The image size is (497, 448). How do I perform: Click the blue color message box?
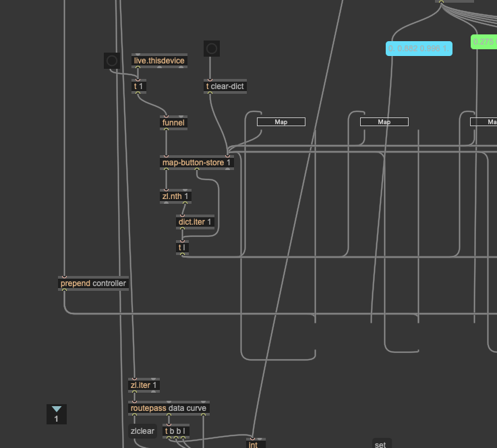click(x=418, y=49)
